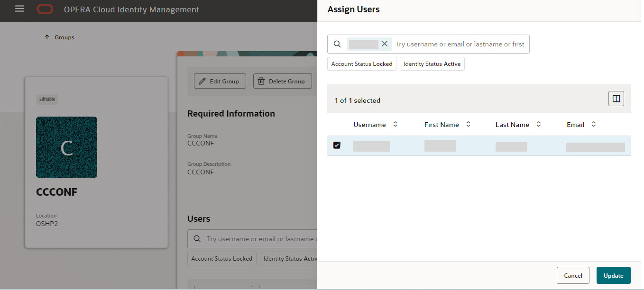Open the column manager icon above the table
The width and height of the screenshot is (644, 290).
(x=616, y=99)
